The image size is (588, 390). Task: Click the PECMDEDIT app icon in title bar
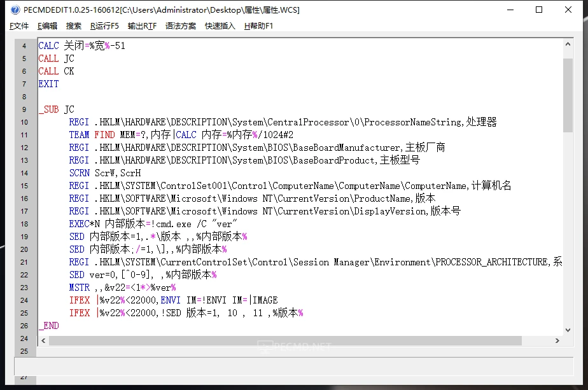pos(15,10)
